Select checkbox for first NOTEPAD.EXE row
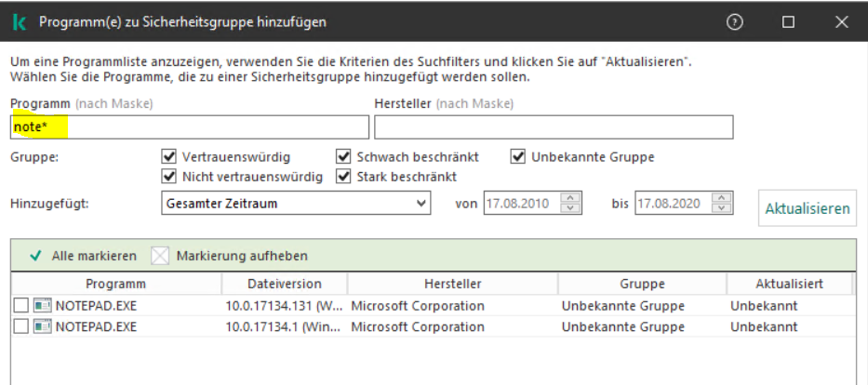The height and width of the screenshot is (385, 868). click(x=21, y=306)
